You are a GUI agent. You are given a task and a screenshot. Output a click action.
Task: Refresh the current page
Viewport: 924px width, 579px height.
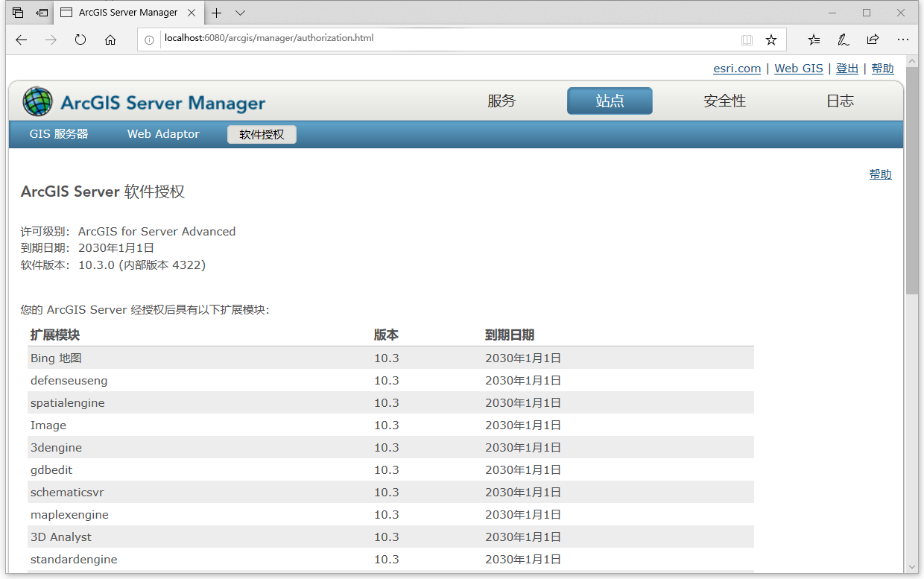80,40
